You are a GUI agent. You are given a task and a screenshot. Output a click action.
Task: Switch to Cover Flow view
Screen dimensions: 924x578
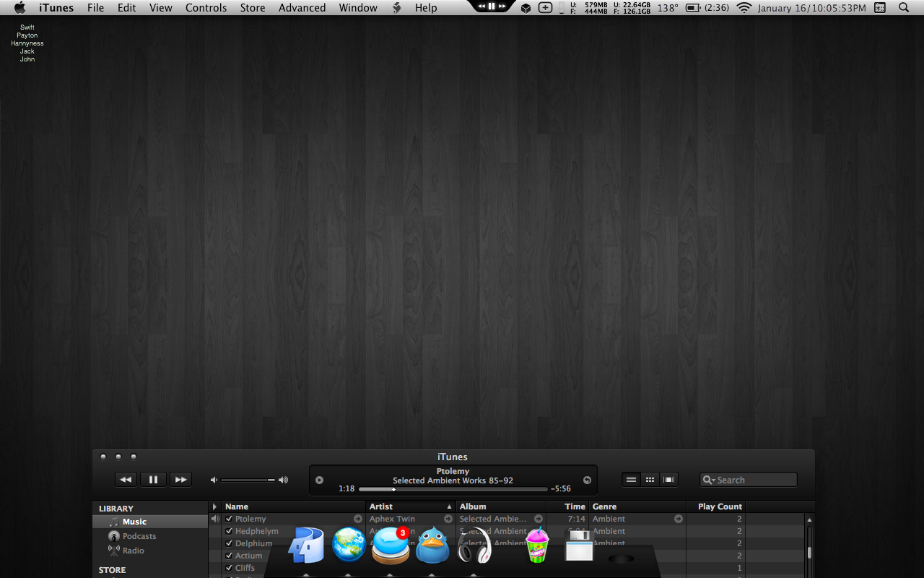point(669,480)
